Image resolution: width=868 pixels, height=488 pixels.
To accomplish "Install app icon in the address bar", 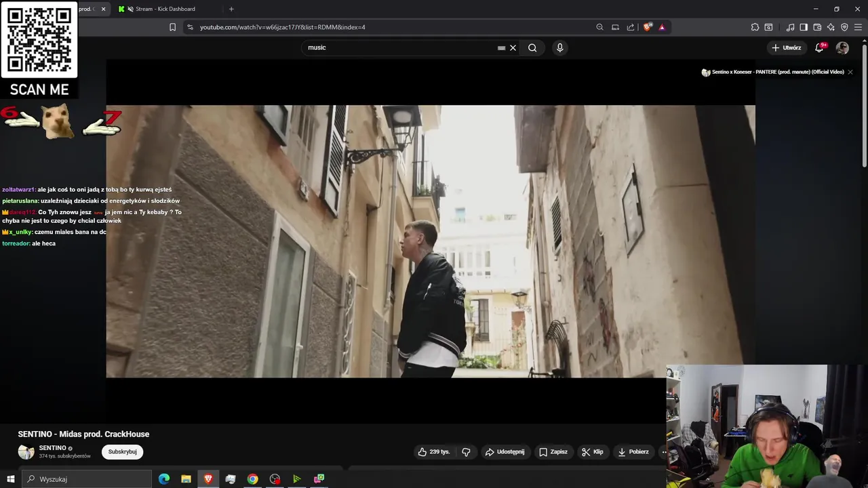I will (615, 27).
